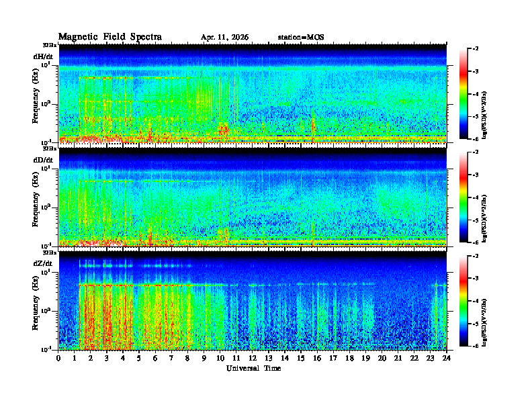
Task: Click hour "17" on the Universal Time axis
Action: click(333, 359)
